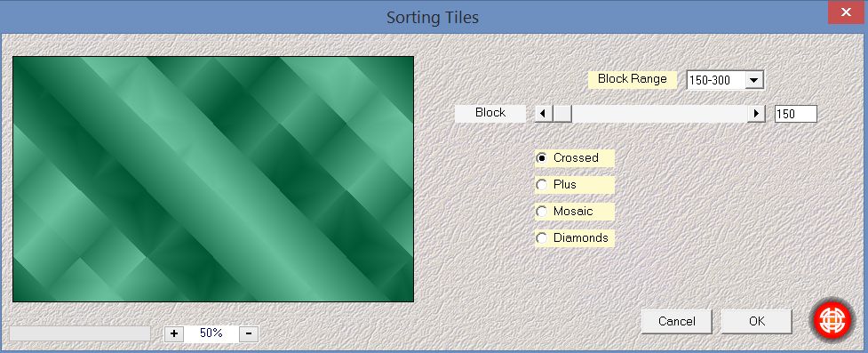This screenshot has width=868, height=353.
Task: Click the red globe logo icon
Action: (833, 320)
